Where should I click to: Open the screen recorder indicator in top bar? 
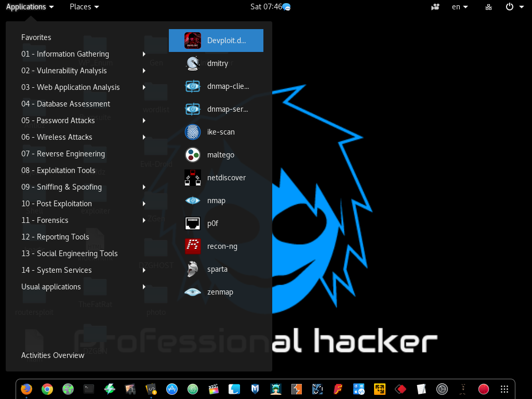[435, 7]
